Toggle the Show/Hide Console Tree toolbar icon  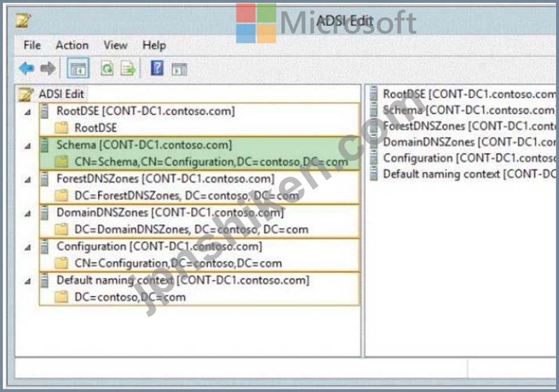(78, 68)
